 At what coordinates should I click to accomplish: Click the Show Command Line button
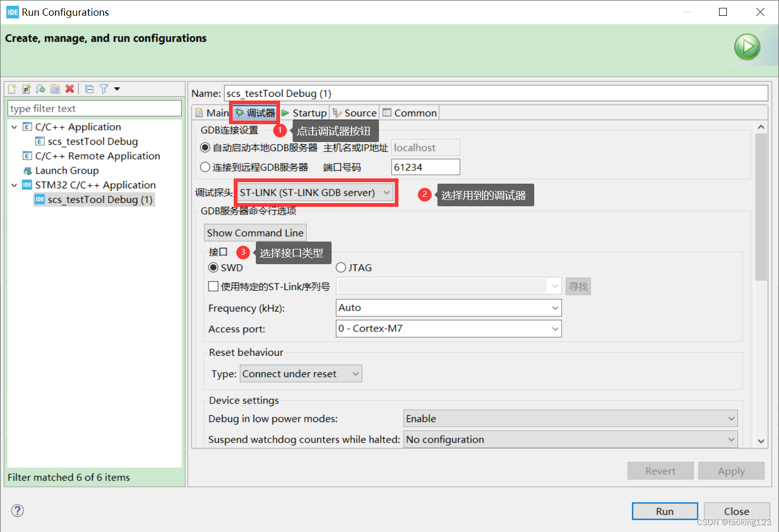pyautogui.click(x=255, y=233)
